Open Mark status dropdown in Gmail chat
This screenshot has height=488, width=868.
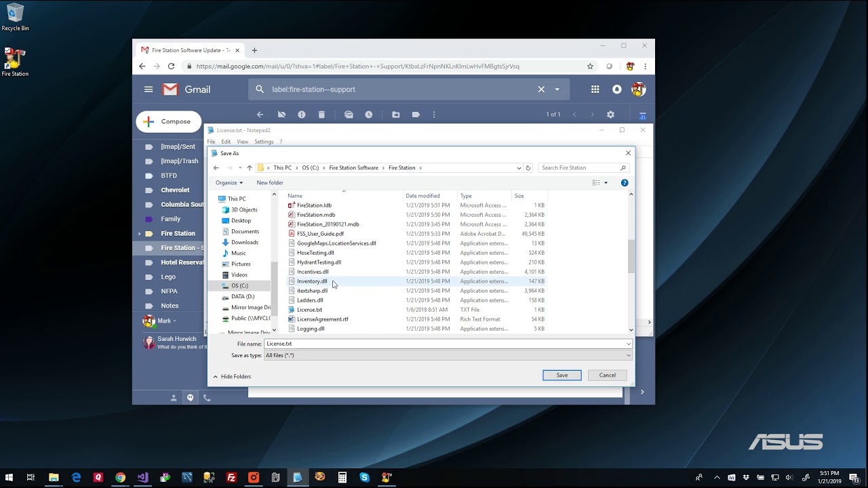point(174,321)
